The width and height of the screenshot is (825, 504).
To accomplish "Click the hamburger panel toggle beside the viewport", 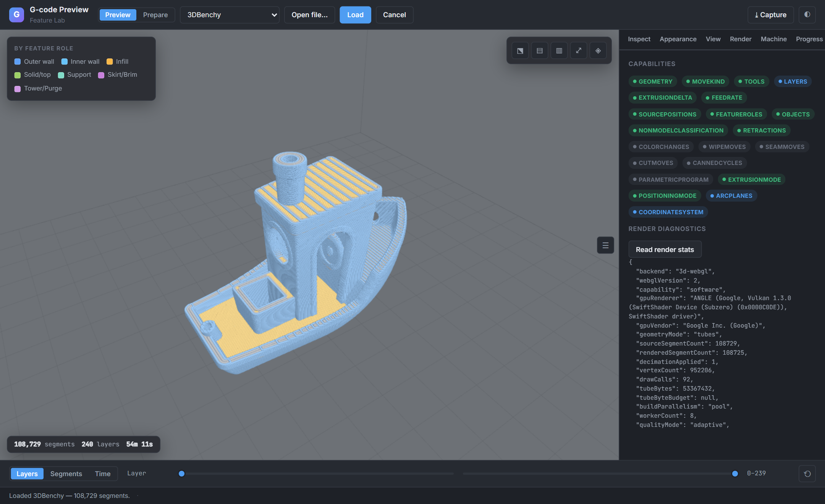I will click(605, 245).
